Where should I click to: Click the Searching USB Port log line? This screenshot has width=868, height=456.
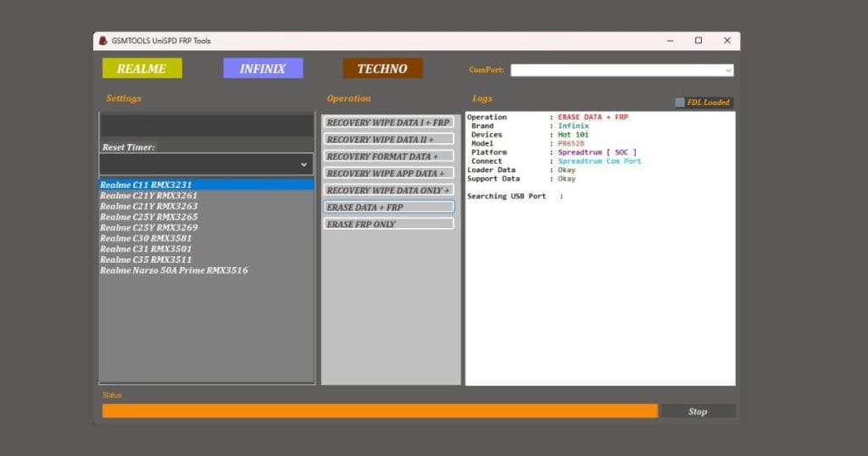click(x=515, y=197)
